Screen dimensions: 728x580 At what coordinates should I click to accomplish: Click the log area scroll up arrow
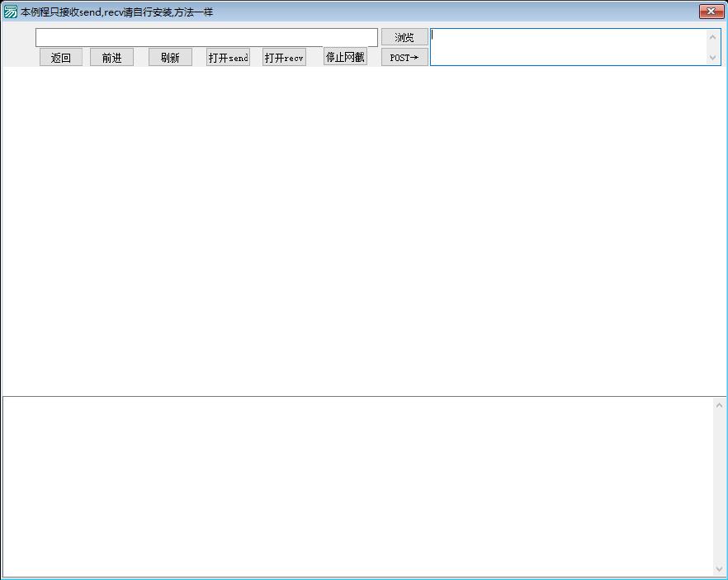719,406
